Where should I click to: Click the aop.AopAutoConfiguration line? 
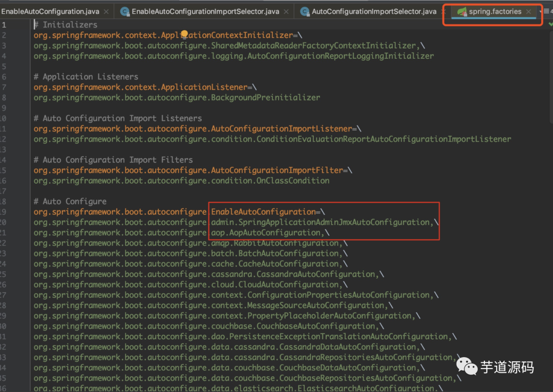tap(182, 233)
